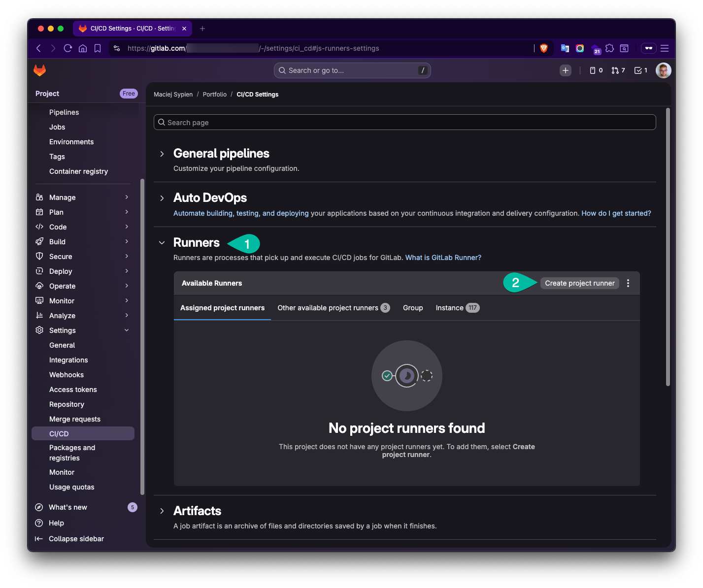The height and width of the screenshot is (588, 703).
Task: Open the What is GitLab Runner link
Action: coord(442,257)
